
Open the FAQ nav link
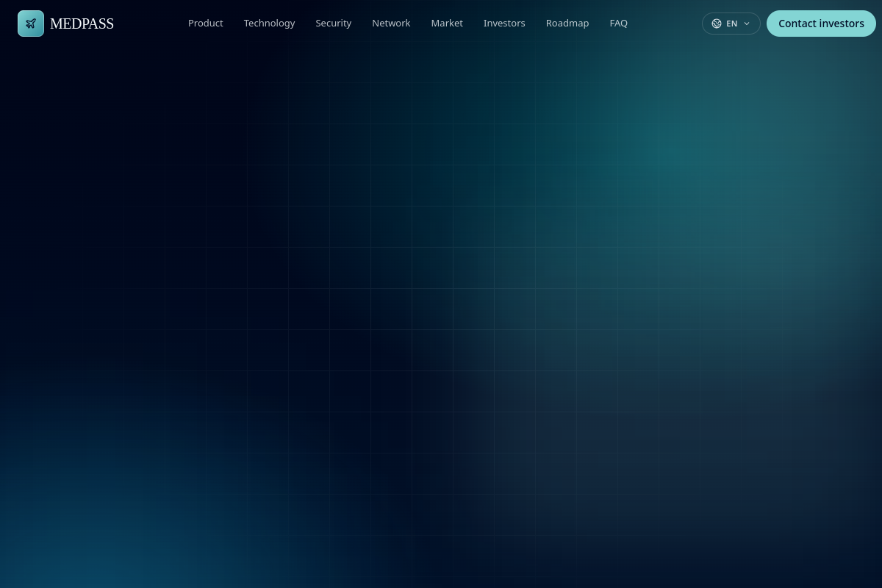(x=619, y=24)
